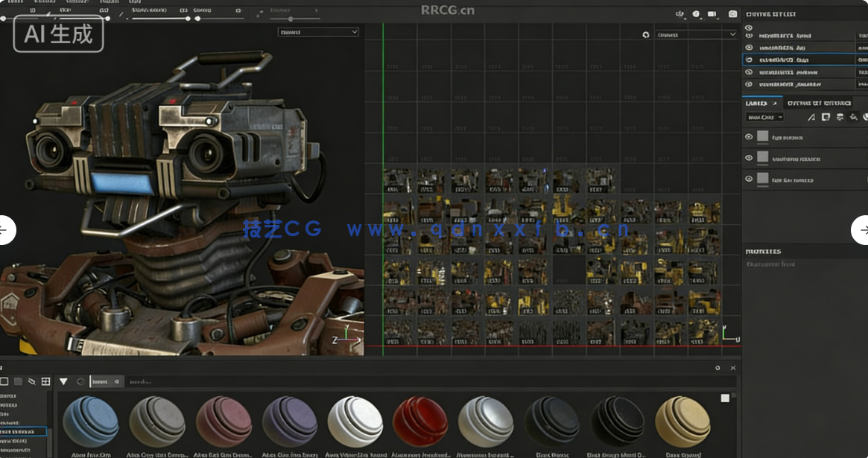Click the previous arrow button on the left edge
The image size is (868, 458).
point(4,230)
